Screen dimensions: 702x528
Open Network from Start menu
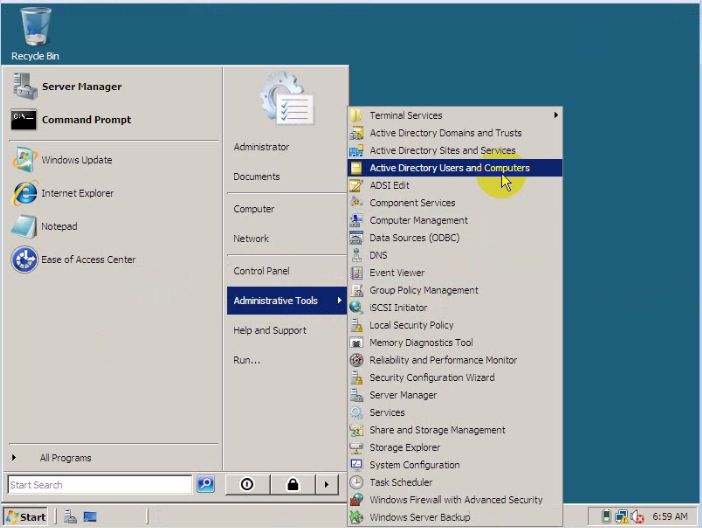click(287, 238)
